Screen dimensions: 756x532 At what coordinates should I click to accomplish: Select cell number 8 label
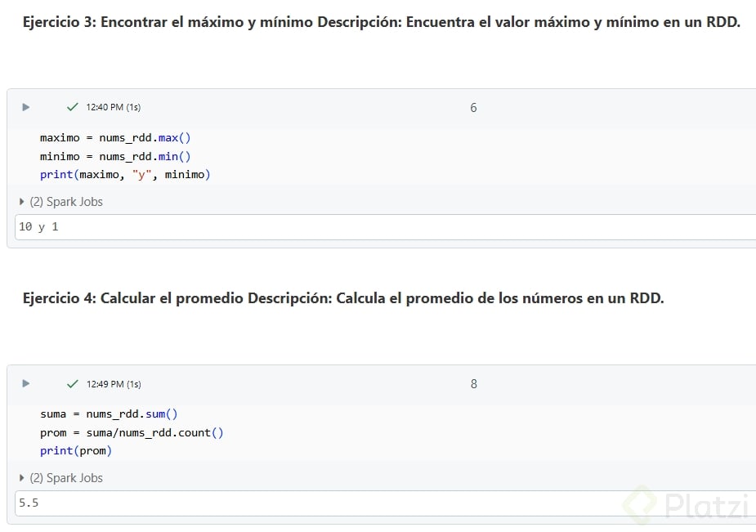pos(473,384)
